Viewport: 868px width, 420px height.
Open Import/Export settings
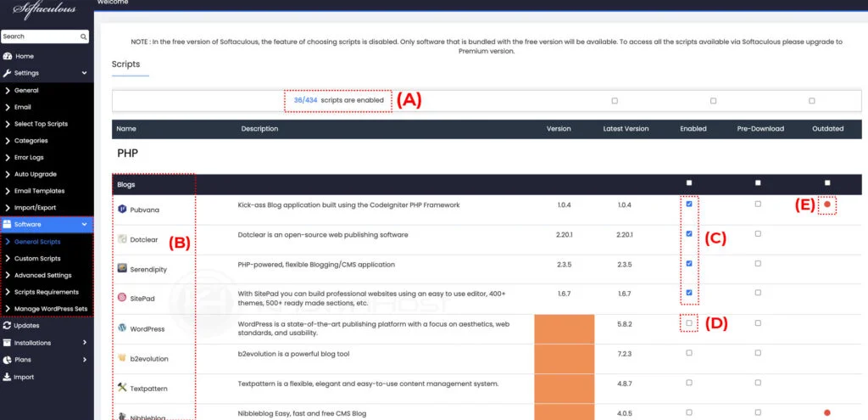[x=35, y=208]
